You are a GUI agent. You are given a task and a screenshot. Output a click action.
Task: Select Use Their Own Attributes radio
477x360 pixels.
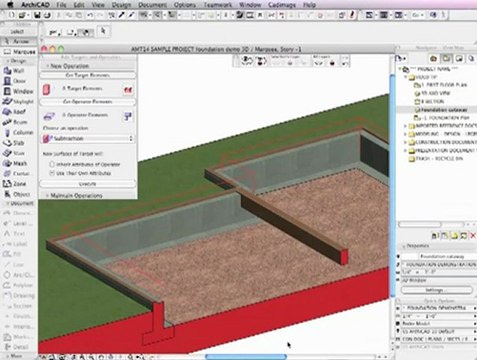[x=52, y=173]
